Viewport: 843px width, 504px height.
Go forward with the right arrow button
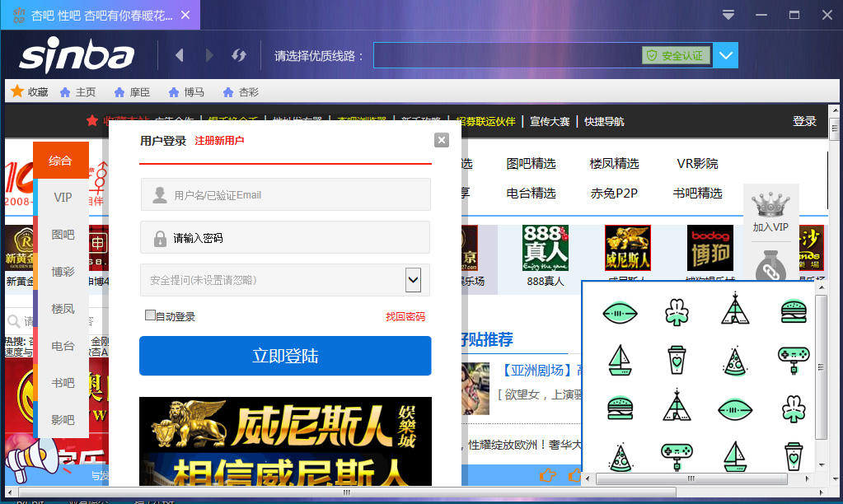pos(209,55)
